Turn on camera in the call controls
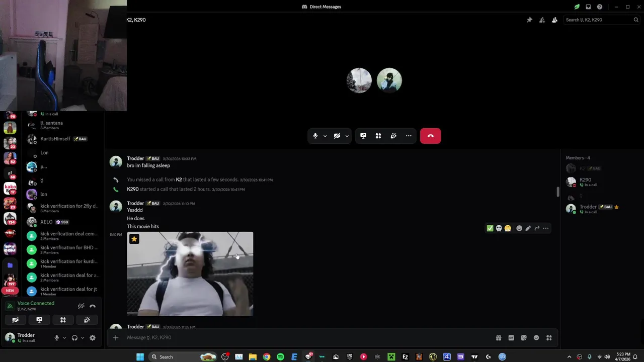The width and height of the screenshot is (644, 362). [337, 136]
